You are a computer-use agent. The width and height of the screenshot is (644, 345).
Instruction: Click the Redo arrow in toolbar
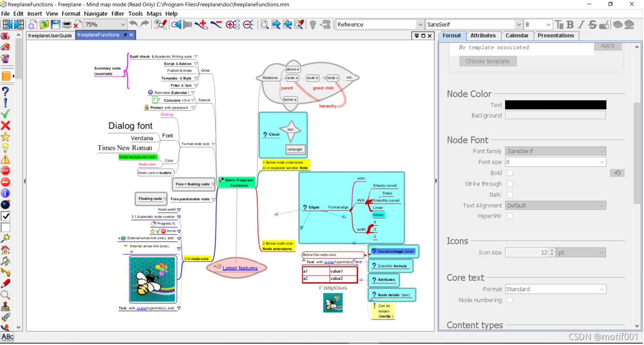(x=145, y=24)
